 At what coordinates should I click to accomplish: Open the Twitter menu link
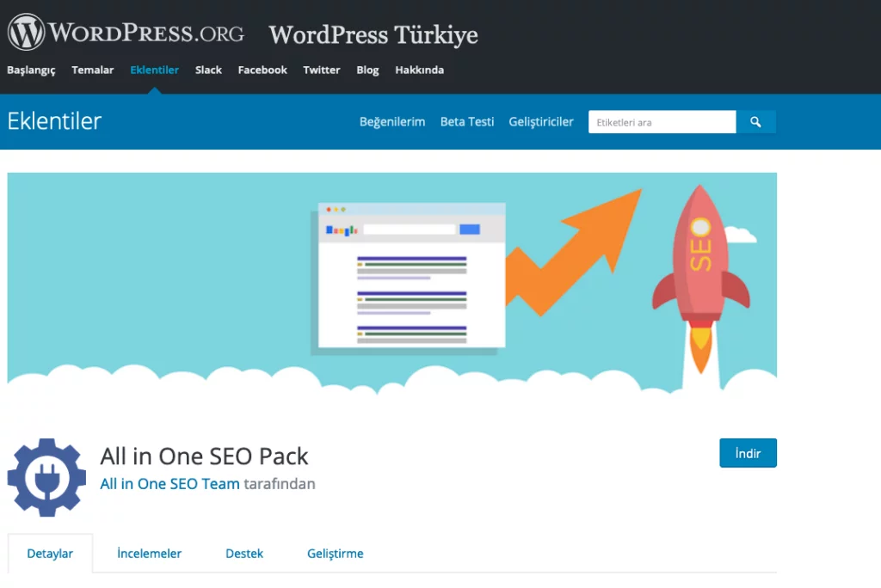pyautogui.click(x=322, y=70)
